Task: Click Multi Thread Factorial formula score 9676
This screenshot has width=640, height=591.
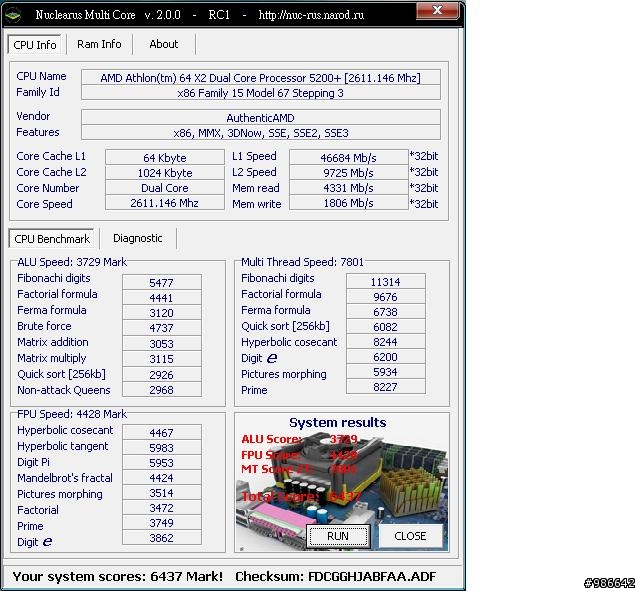Action: [385, 297]
